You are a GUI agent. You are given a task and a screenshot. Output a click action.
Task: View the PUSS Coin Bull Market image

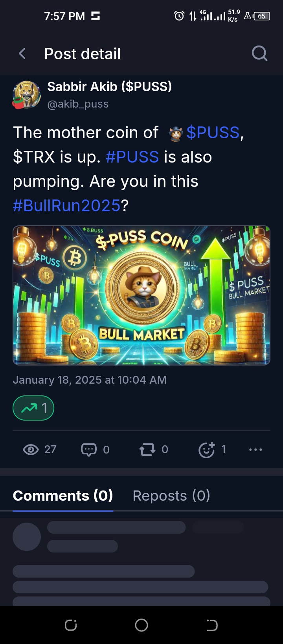[141, 295]
